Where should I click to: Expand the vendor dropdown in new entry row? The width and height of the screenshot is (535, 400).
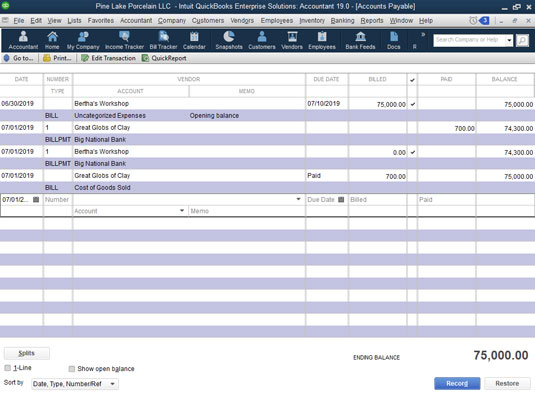point(298,199)
